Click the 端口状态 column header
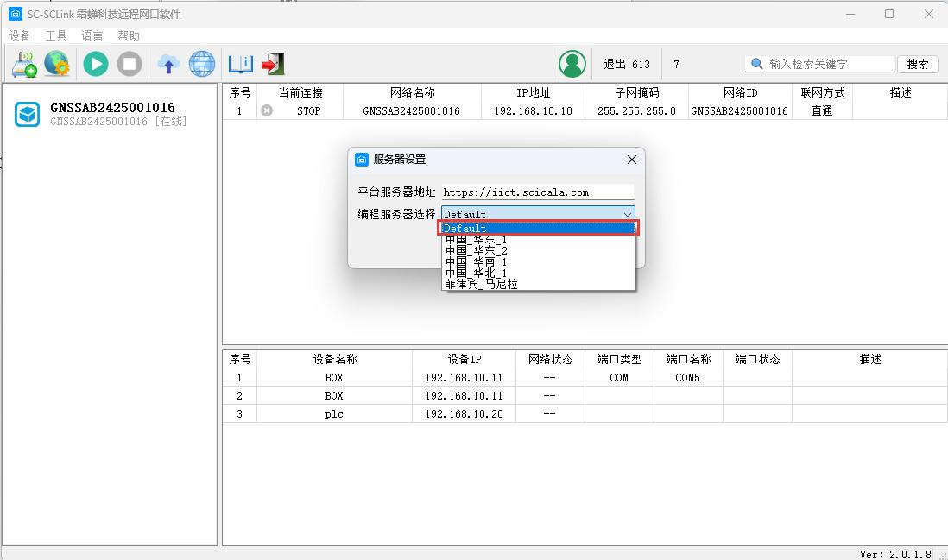The width and height of the screenshot is (948, 560). pyautogui.click(x=757, y=359)
